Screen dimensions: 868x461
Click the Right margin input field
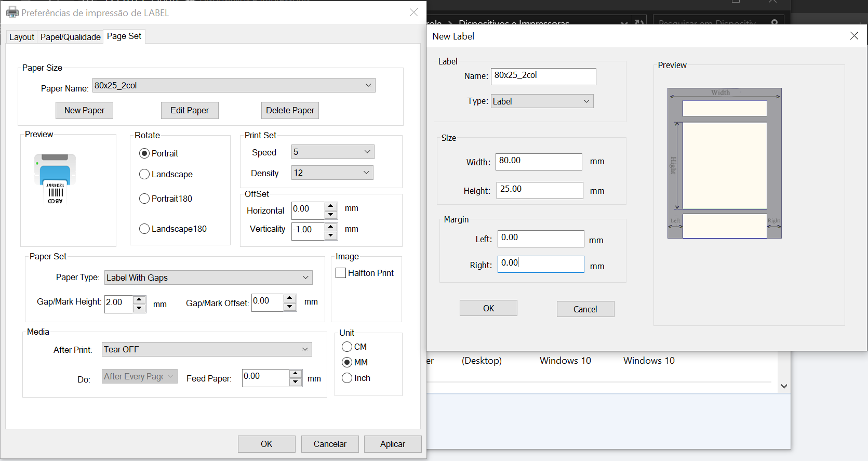click(541, 264)
